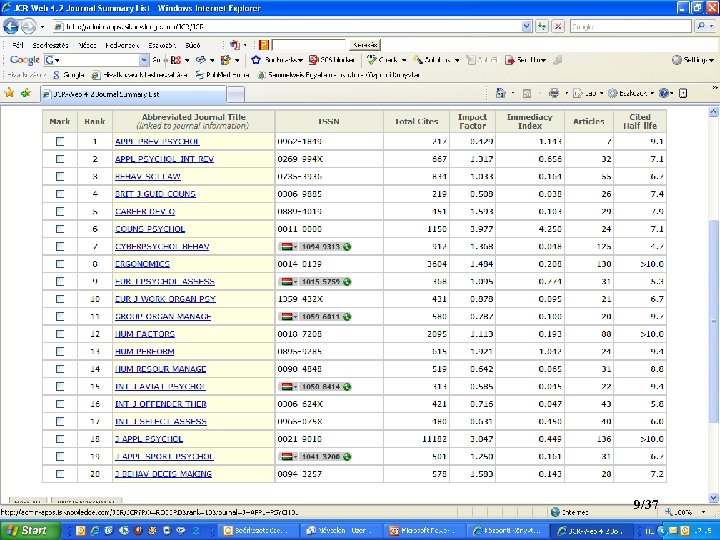Tick the checkbox for COUNS PSYCHOL row
Screen dimensions: 720x540
coord(60,229)
